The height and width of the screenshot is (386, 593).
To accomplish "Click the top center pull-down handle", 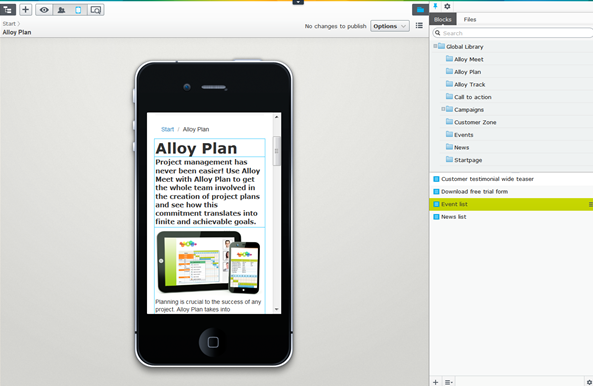I will tap(298, 2).
